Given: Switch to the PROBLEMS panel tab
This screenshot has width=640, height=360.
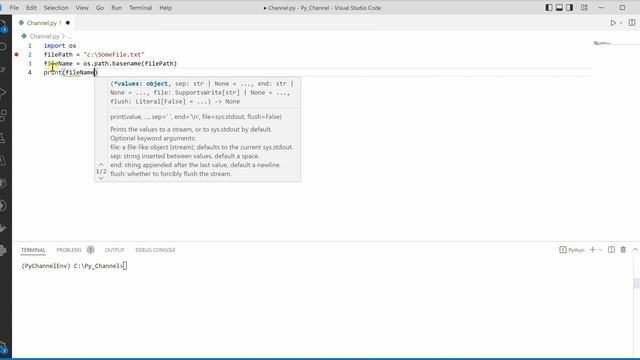Looking at the screenshot, I should tap(69, 250).
